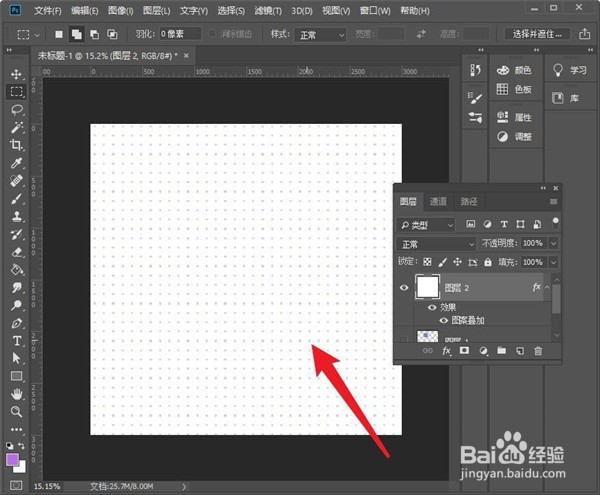The width and height of the screenshot is (600, 495).
Task: Create a new group folder icon
Action: pyautogui.click(x=501, y=350)
